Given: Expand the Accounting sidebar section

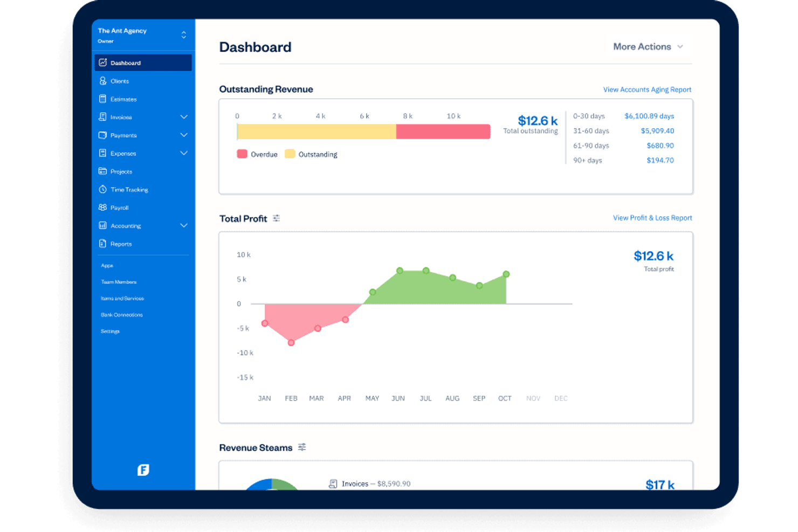Looking at the screenshot, I should point(184,225).
